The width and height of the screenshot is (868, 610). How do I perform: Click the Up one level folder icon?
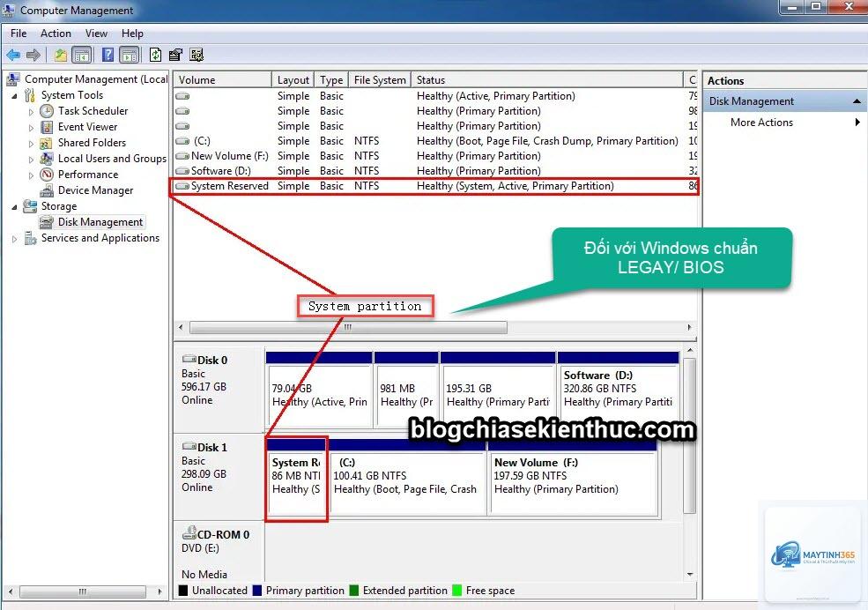tap(60, 55)
